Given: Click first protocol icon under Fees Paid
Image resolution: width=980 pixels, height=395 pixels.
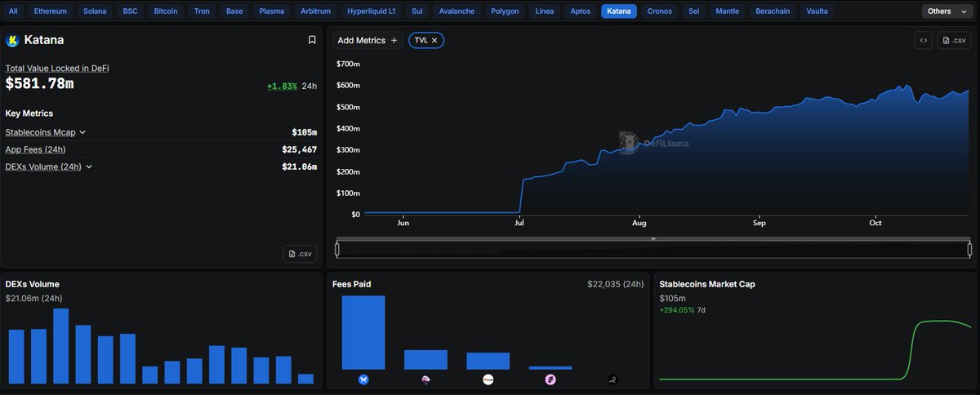Looking at the screenshot, I should point(363,379).
